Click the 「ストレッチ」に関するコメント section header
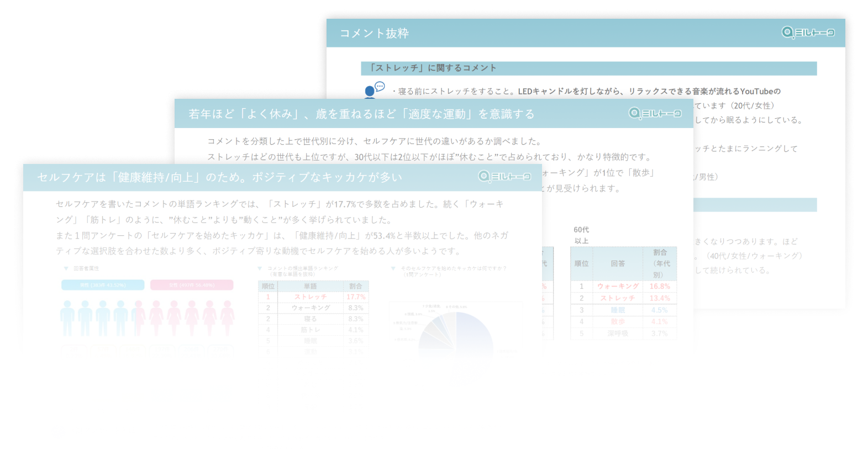868x461 pixels. point(589,68)
